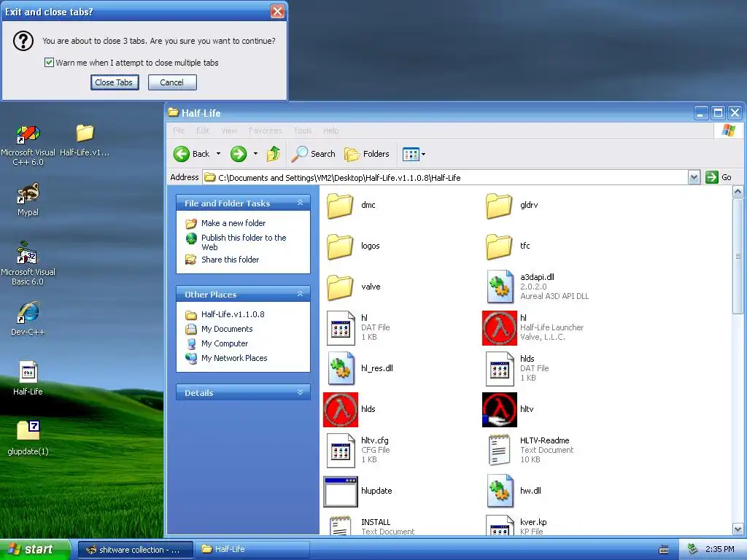This screenshot has height=560, width=747.
Task: Click the Close Tabs button
Action: click(x=115, y=82)
